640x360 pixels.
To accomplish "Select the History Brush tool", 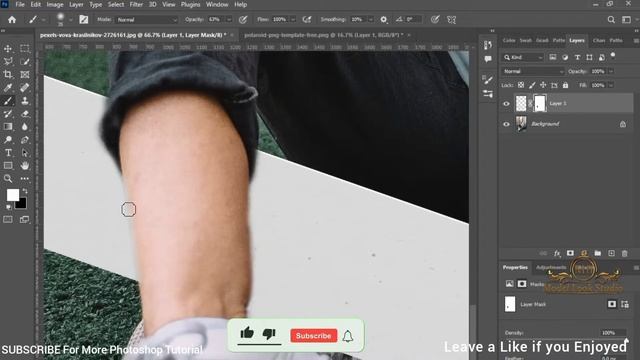I will 8,113.
